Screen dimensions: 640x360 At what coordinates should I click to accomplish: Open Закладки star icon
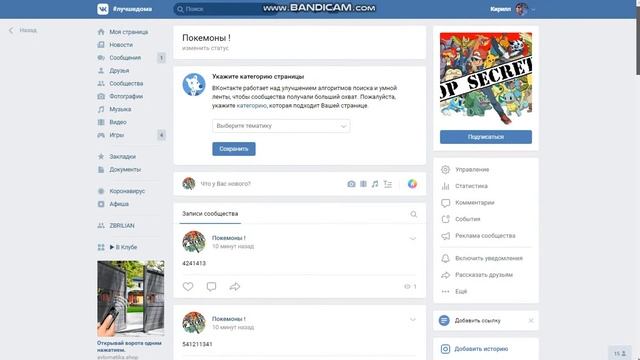[x=101, y=156]
